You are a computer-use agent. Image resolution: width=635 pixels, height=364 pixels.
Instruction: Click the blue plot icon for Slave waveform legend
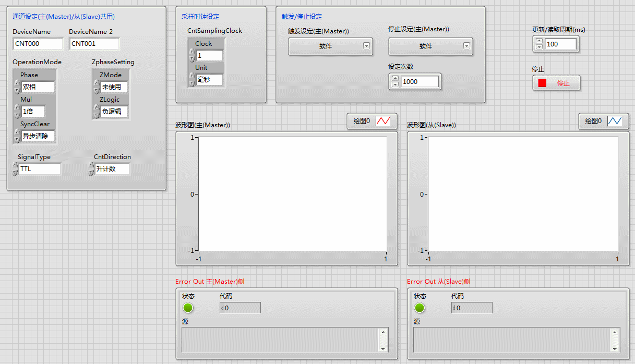(x=615, y=121)
